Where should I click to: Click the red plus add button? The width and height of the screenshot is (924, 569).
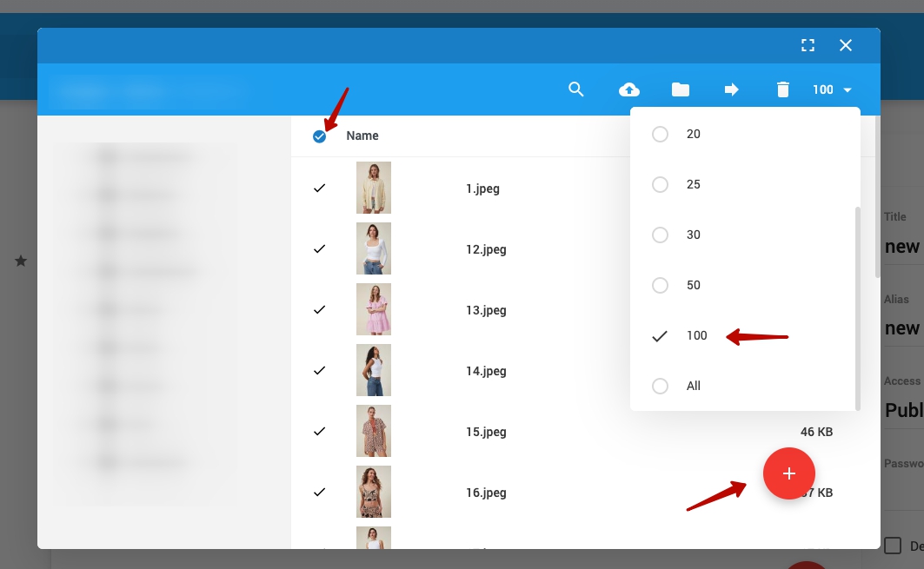pos(789,473)
